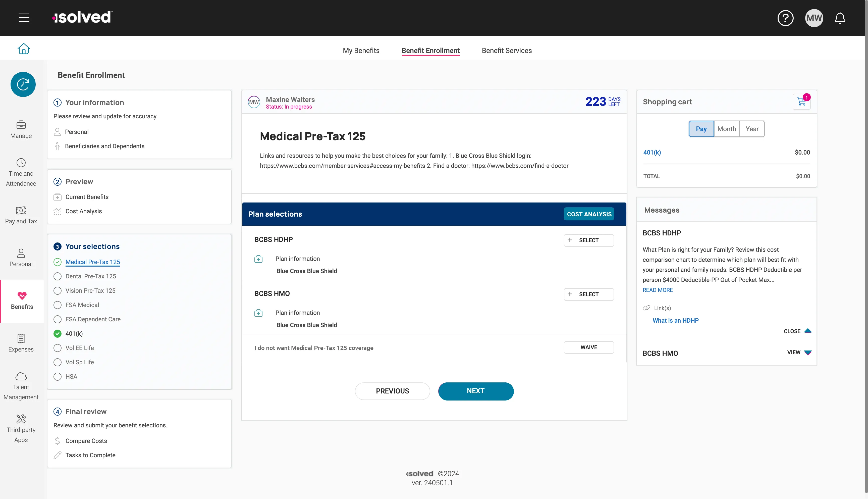Click the TOTAL $0.00 amount

coord(803,176)
